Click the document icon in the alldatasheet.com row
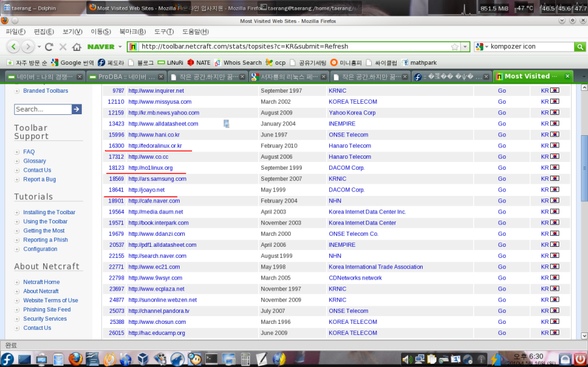The width and height of the screenshot is (588, 367). [x=226, y=123]
